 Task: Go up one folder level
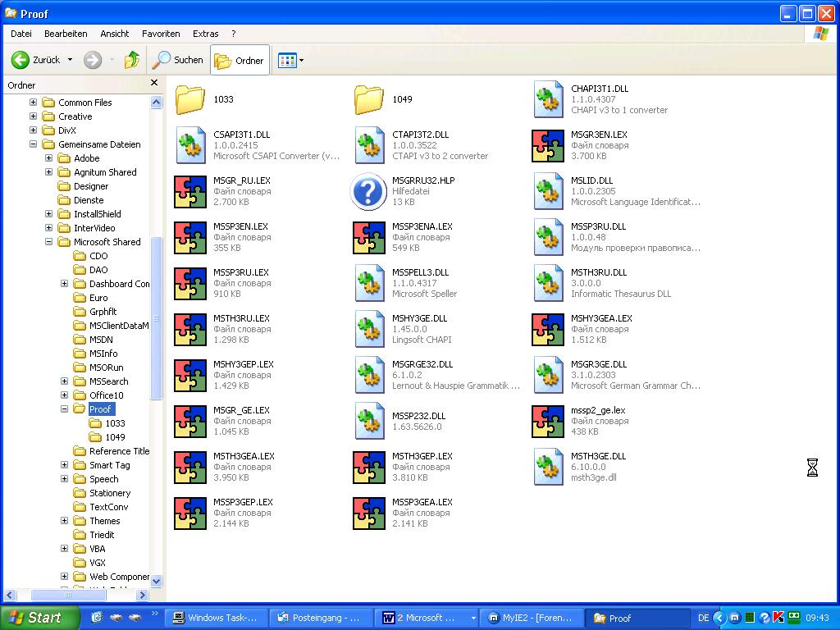[x=132, y=60]
